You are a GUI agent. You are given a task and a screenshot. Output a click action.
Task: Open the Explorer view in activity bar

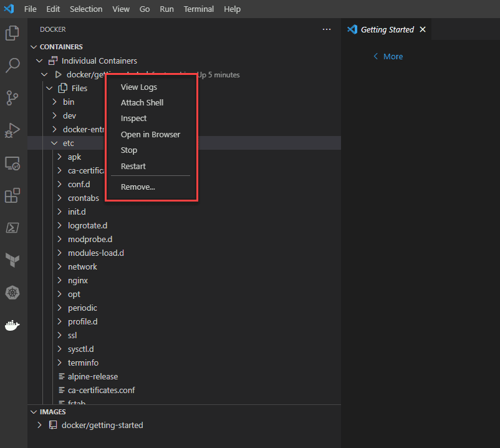pos(12,32)
